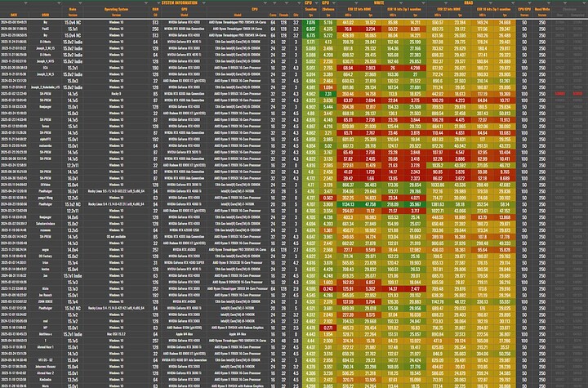Open the DATE column filter dropdown
588x388 pixels.
click(26, 3)
